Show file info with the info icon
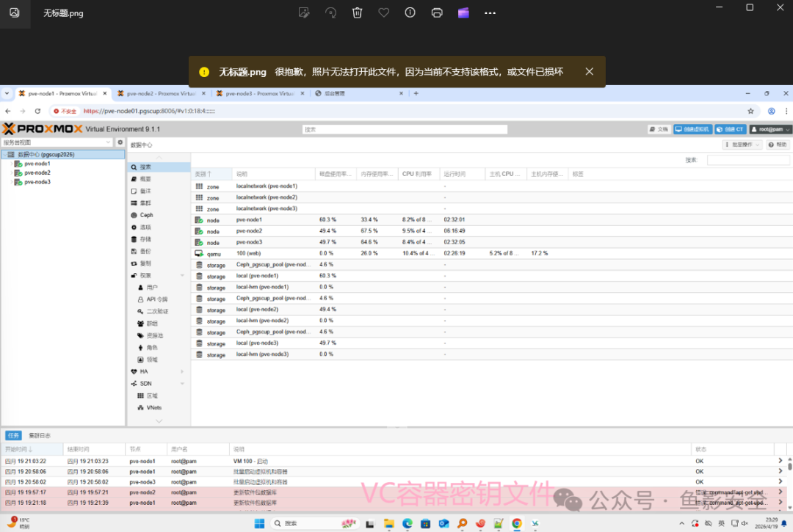Image resolution: width=793 pixels, height=532 pixels. [410, 13]
